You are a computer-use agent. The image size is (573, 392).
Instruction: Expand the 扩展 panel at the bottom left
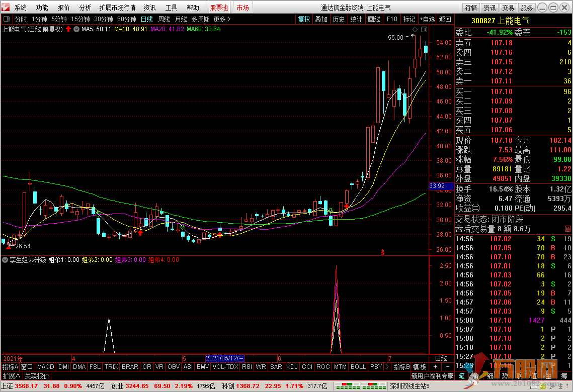(12, 376)
